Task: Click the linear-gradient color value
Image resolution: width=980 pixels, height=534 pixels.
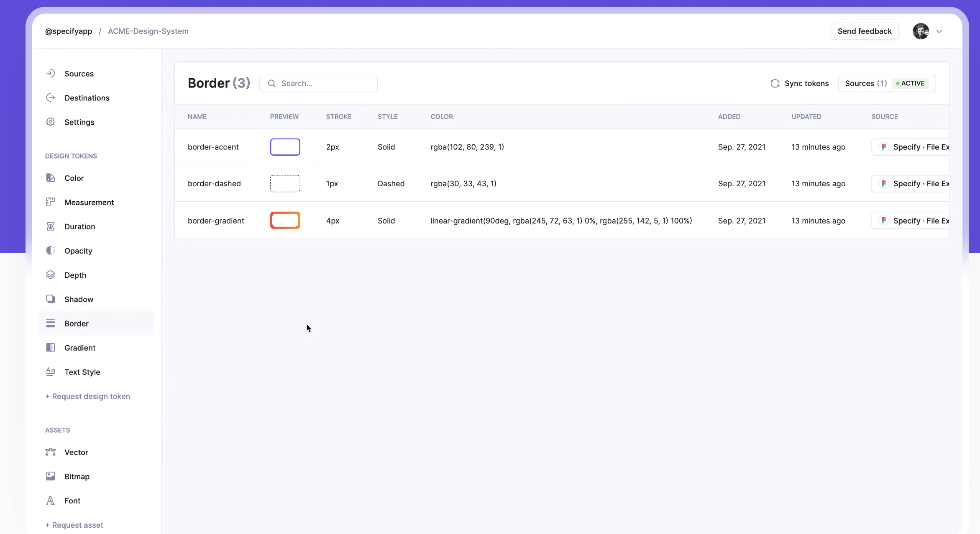Action: pos(561,221)
